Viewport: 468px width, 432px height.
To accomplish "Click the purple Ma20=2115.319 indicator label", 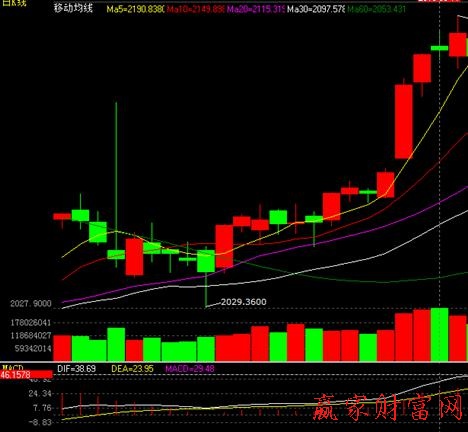I will (x=255, y=9).
